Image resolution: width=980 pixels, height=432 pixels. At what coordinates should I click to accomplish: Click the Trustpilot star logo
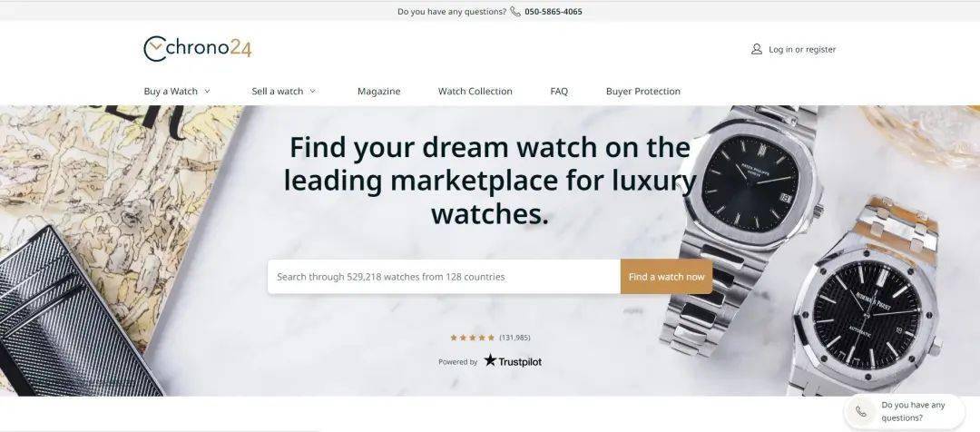pos(491,360)
